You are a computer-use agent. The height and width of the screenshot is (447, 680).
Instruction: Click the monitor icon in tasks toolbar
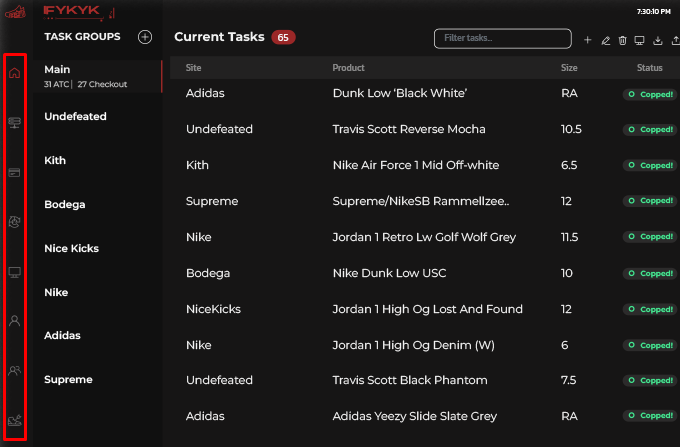pos(639,40)
